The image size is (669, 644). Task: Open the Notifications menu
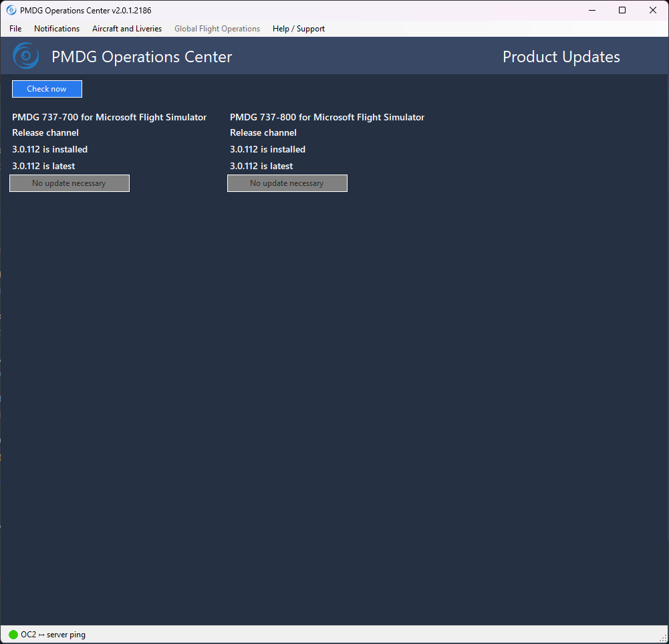point(57,29)
